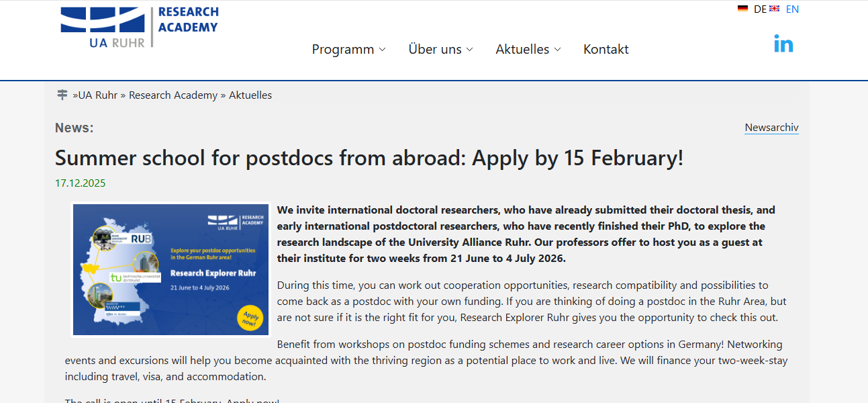Viewport: 868px width, 403px height.
Task: Click the breadcrumb signpost icon
Action: (x=62, y=95)
